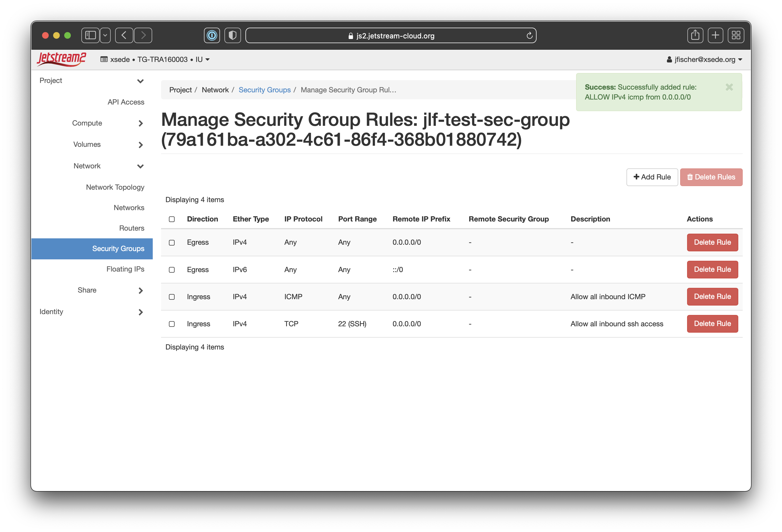The image size is (782, 532).
Task: Open Floating IPs in the sidebar
Action: 125,269
